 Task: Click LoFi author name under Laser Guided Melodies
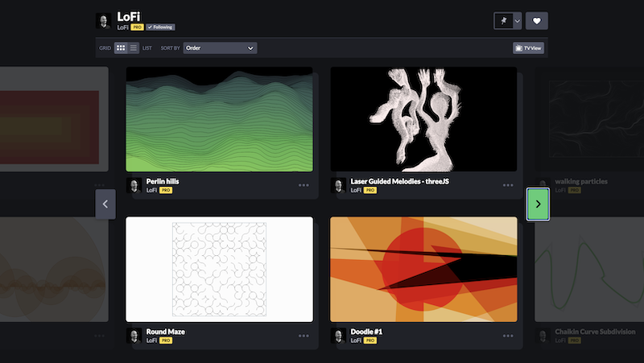[x=356, y=190]
